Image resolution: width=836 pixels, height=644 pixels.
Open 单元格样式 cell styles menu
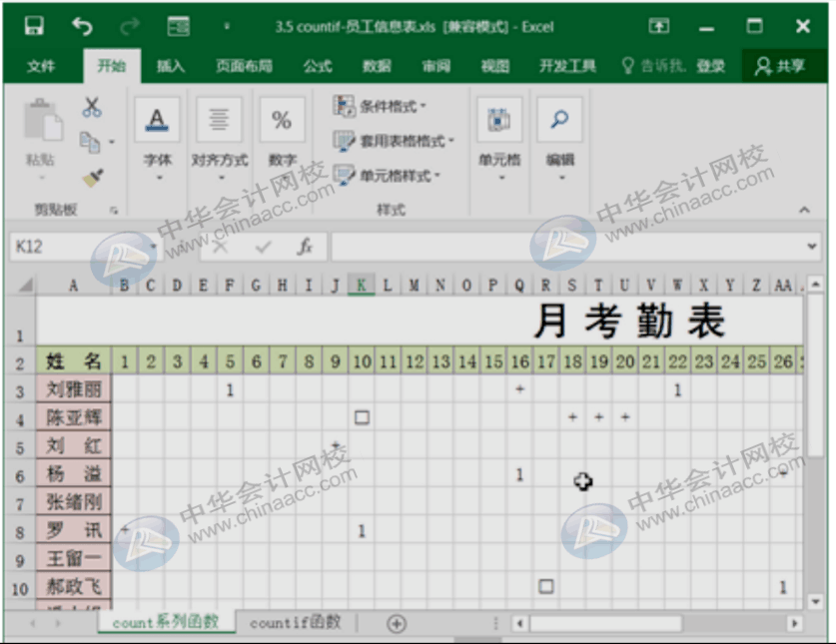click(387, 176)
